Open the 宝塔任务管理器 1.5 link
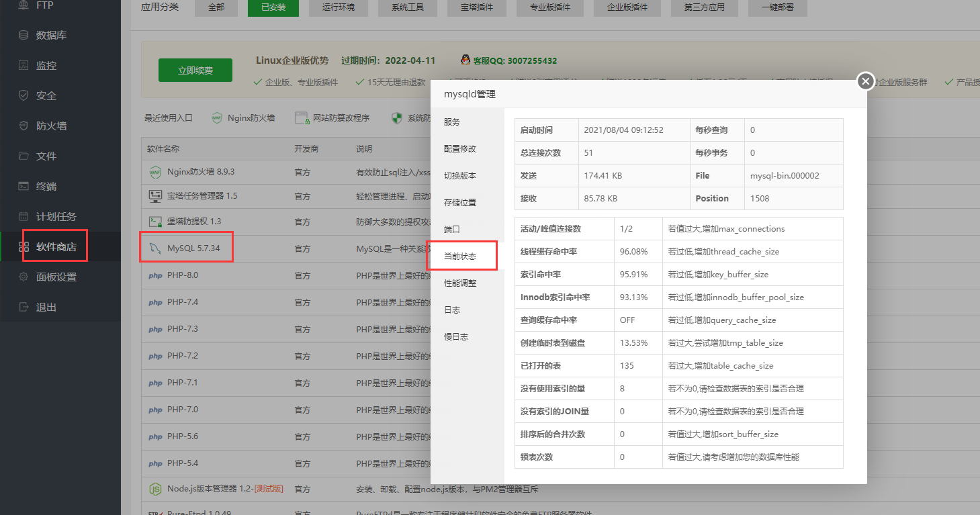 click(202, 196)
